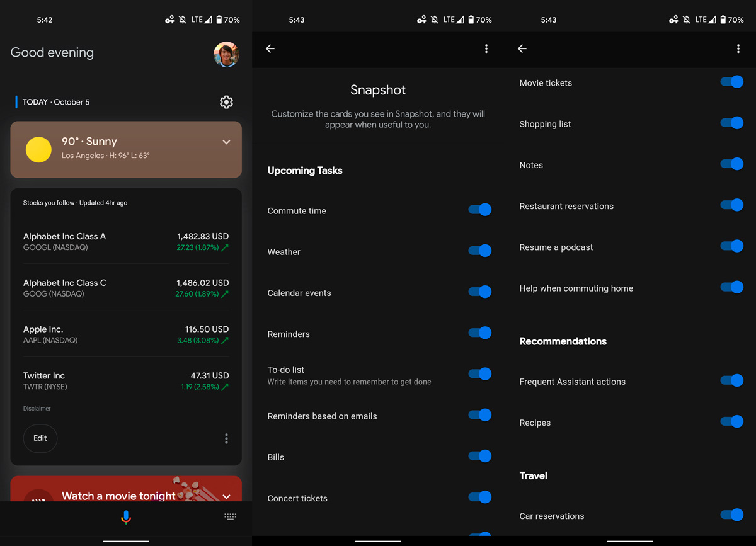Open stocks card three-dot overflow menu
Image resolution: width=756 pixels, height=546 pixels.
coord(226,438)
